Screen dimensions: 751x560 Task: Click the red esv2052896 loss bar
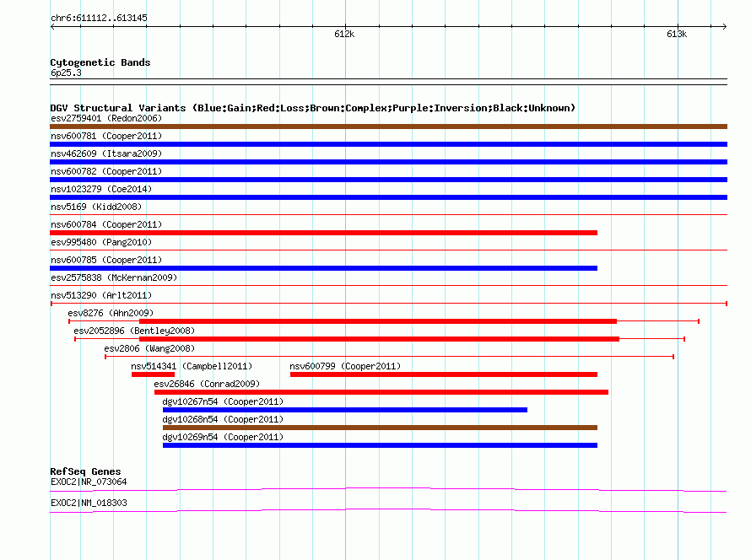[x=380, y=339]
